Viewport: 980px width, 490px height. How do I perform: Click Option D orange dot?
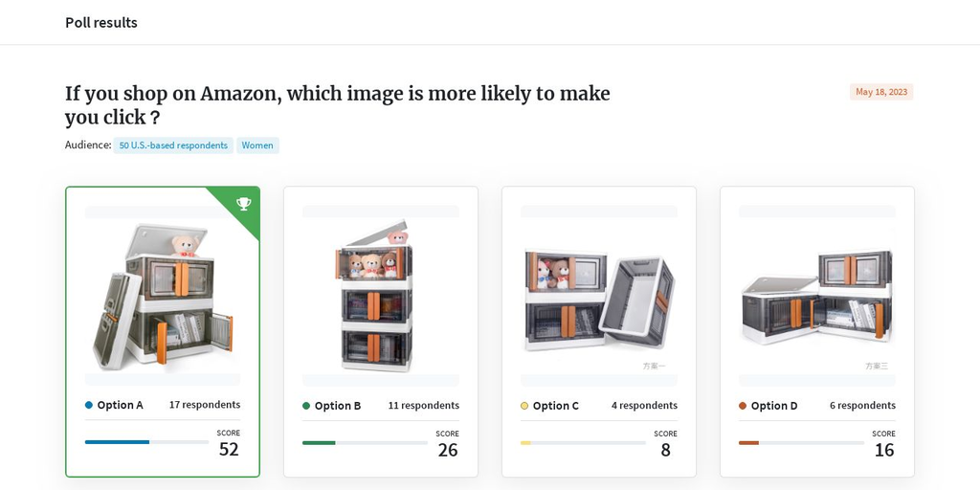tap(743, 406)
